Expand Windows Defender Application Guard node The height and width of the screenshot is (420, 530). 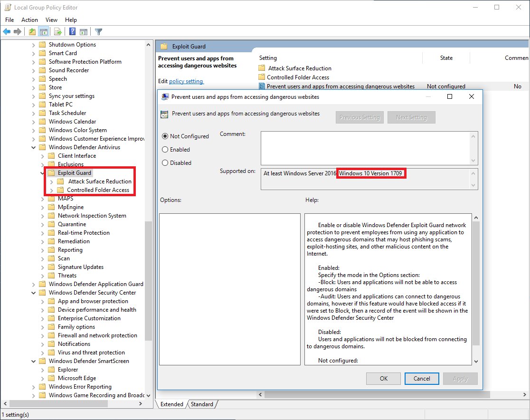tap(33, 285)
